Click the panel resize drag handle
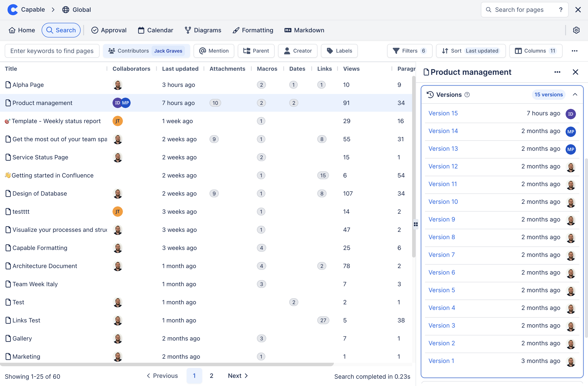Viewport: 588px width, 386px height. (416, 224)
